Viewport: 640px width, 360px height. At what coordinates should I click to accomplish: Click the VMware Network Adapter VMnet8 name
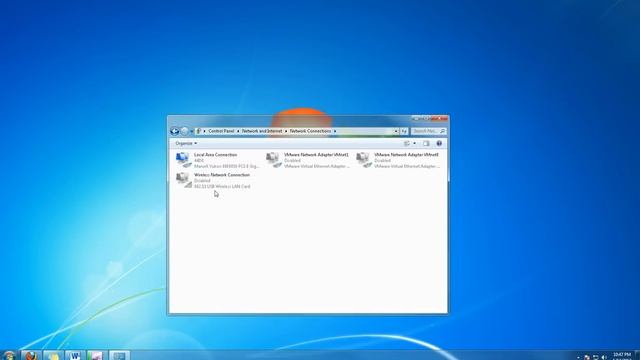(x=407, y=155)
